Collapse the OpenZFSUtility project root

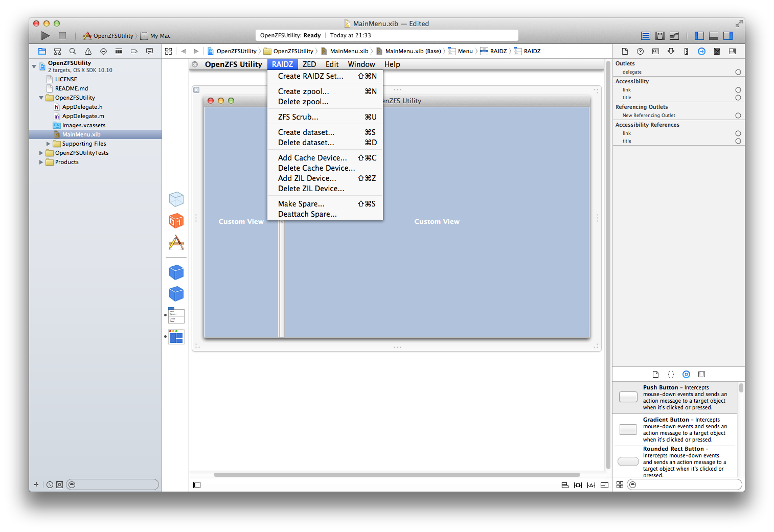(x=34, y=66)
